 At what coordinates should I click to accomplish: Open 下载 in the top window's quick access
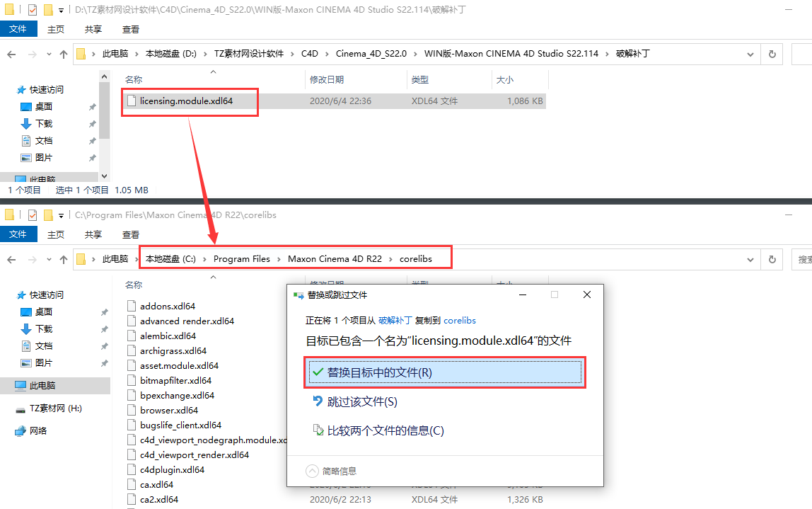coord(44,124)
